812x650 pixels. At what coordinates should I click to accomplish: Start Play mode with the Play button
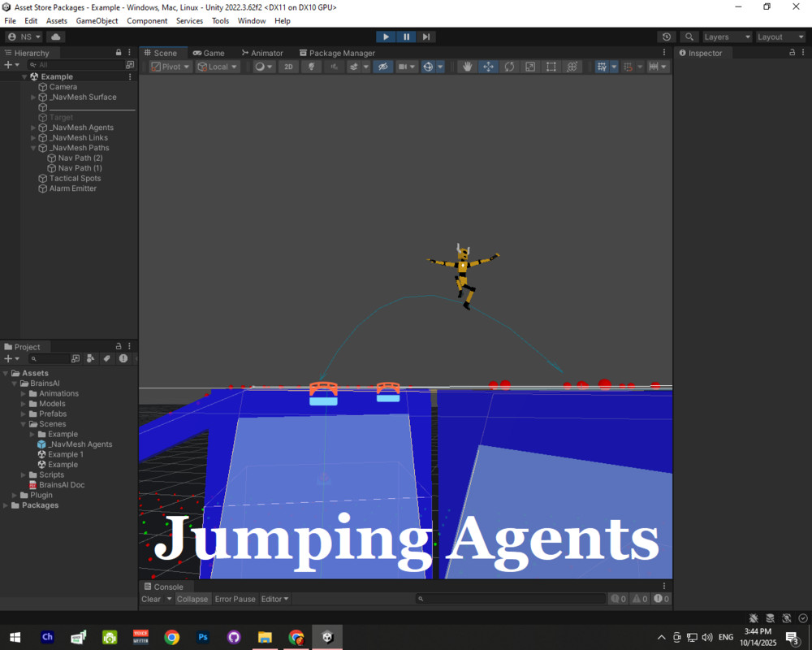coord(386,37)
